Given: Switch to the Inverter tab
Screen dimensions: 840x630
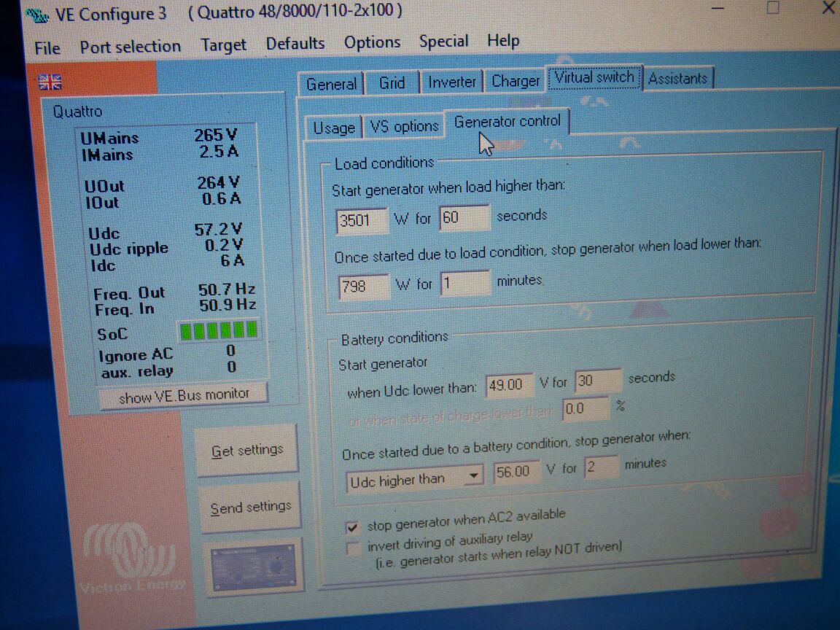Looking at the screenshot, I should click(452, 82).
